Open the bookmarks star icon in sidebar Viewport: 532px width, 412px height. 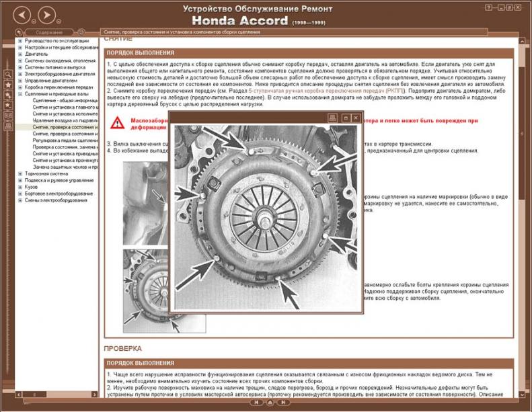tap(8, 85)
